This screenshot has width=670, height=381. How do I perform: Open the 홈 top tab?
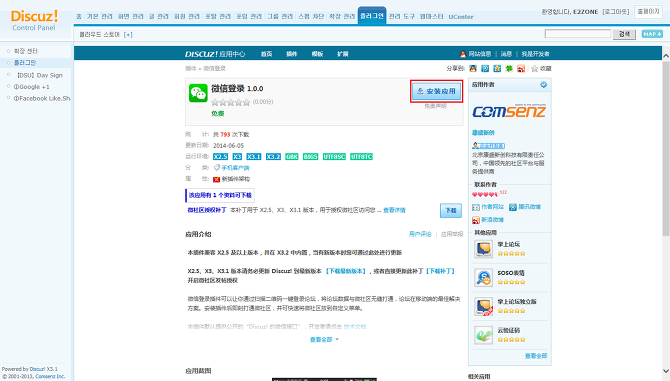79,16
